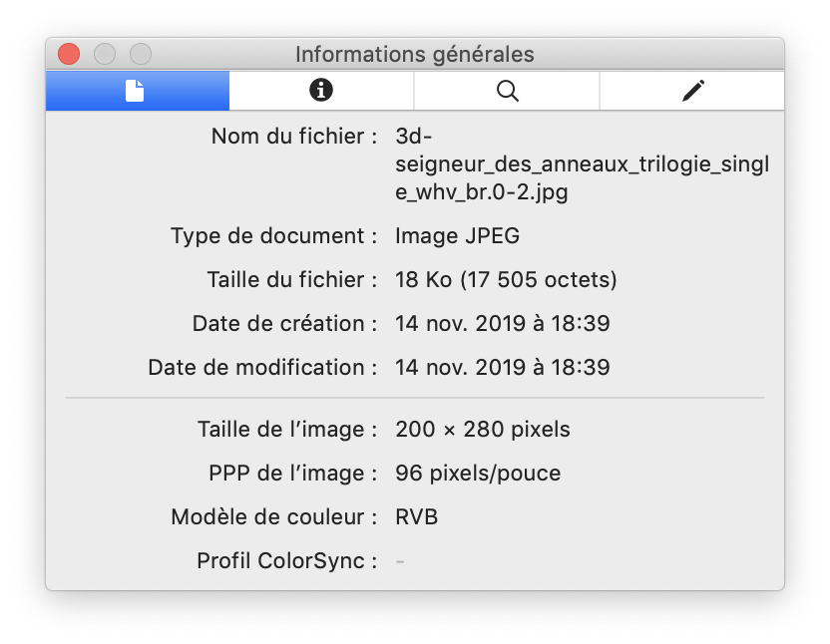Switch to the Keywords magnifying glass tab

[507, 91]
